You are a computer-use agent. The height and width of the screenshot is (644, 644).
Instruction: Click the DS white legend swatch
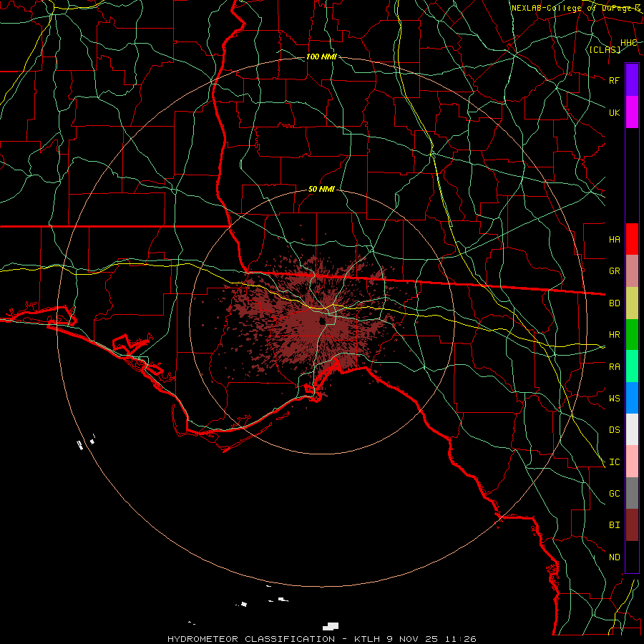(632, 429)
